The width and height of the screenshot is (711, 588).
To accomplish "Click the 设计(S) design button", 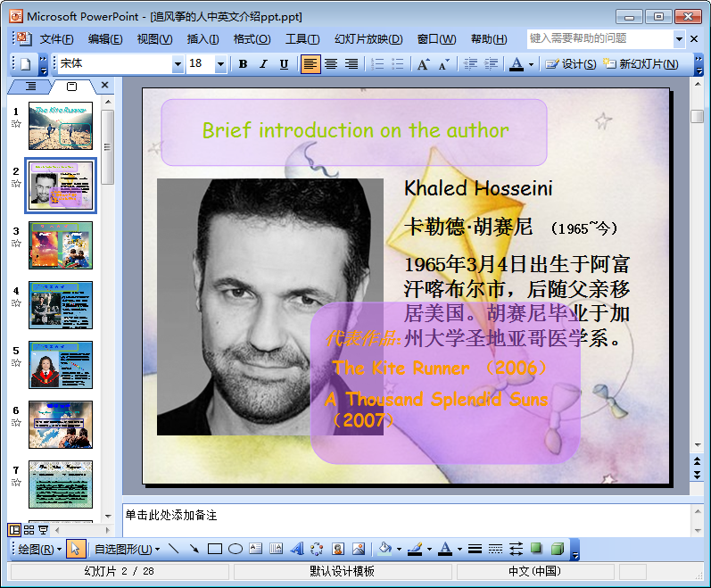I will click(x=571, y=64).
